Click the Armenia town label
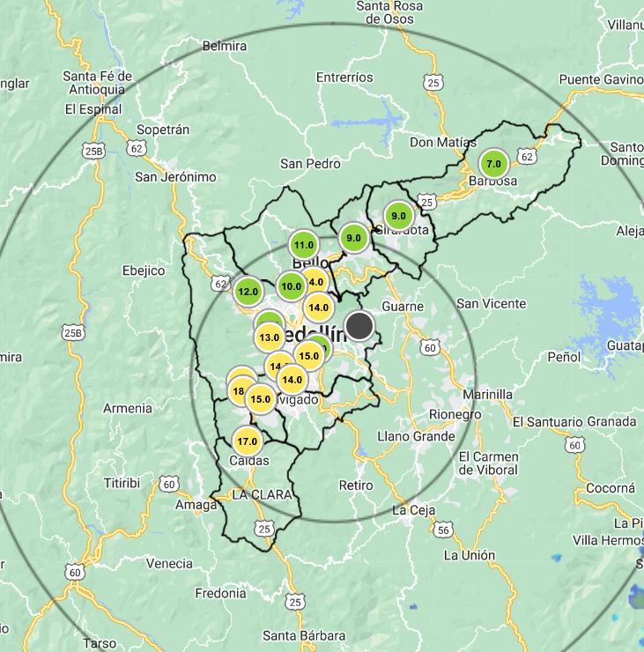 pos(128,408)
